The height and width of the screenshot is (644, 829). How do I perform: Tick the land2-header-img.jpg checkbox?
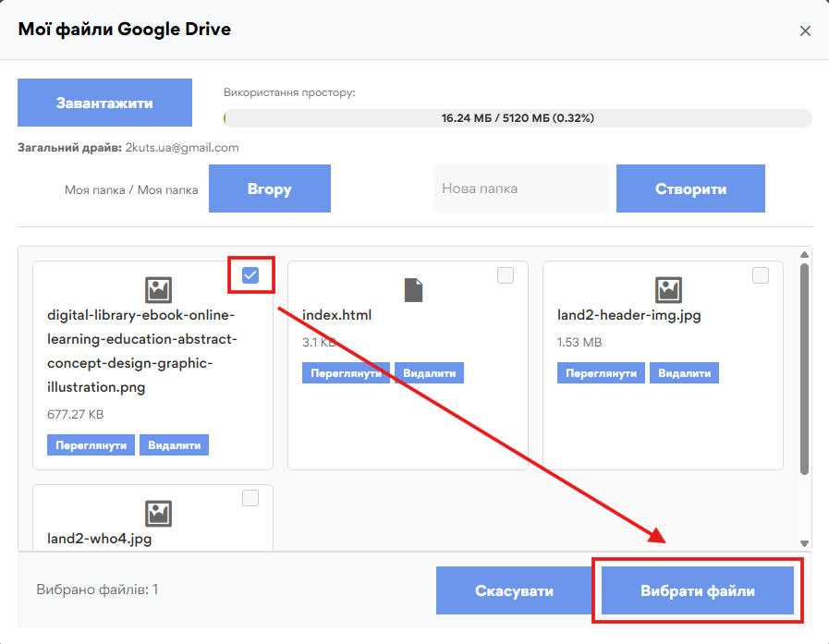click(x=761, y=275)
